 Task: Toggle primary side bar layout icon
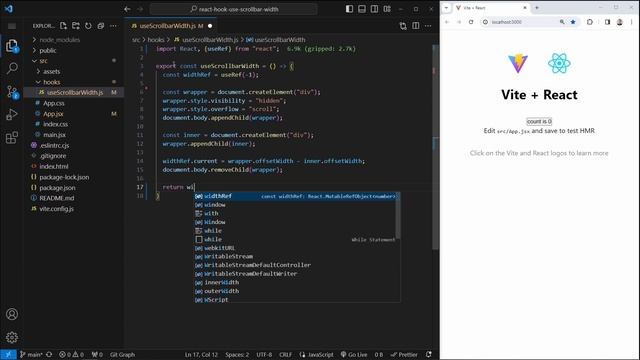tap(349, 9)
